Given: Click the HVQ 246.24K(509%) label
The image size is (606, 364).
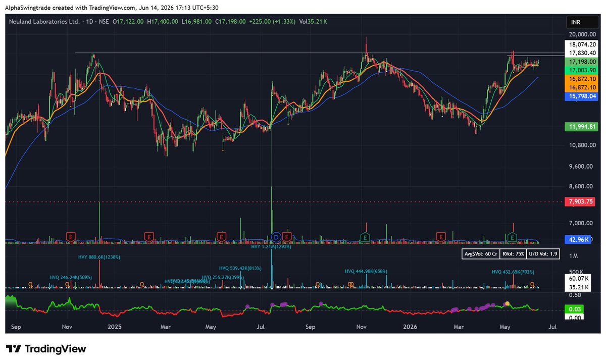Looking at the screenshot, I should tap(71, 277).
